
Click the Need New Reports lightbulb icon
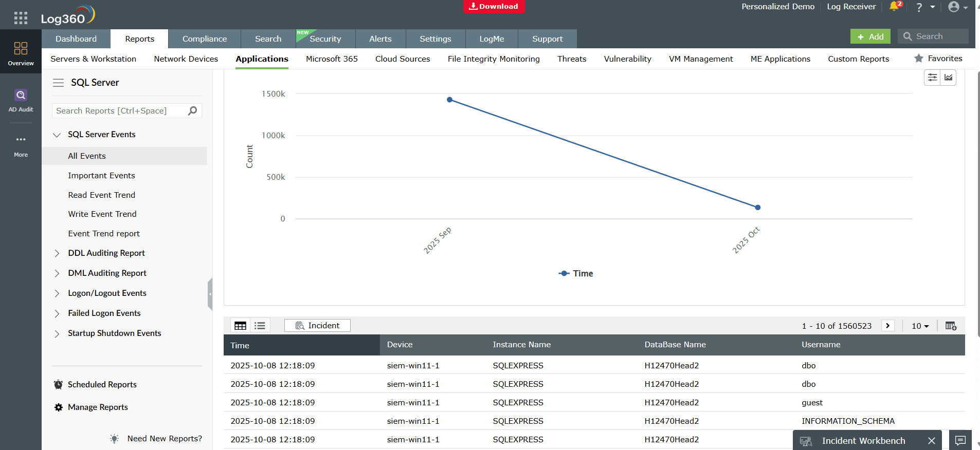114,438
